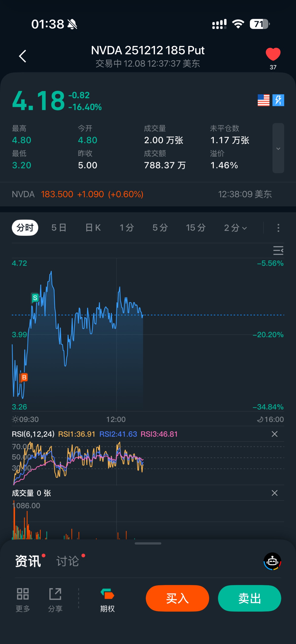
Task: Switch to the 5分 chart tab
Action: pos(160,228)
